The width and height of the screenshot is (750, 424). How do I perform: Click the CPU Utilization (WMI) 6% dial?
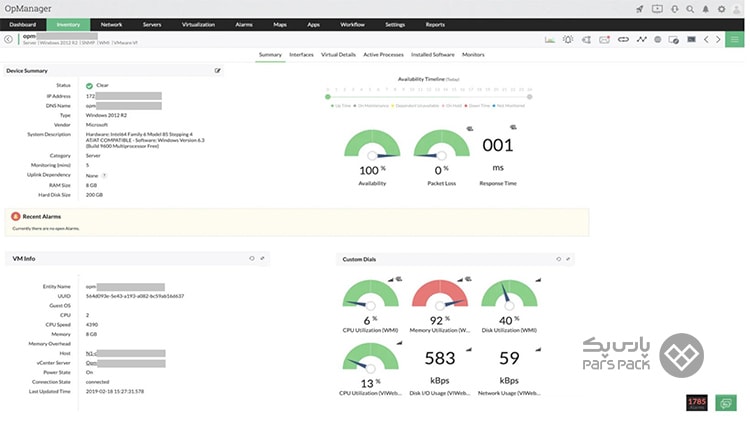point(370,294)
